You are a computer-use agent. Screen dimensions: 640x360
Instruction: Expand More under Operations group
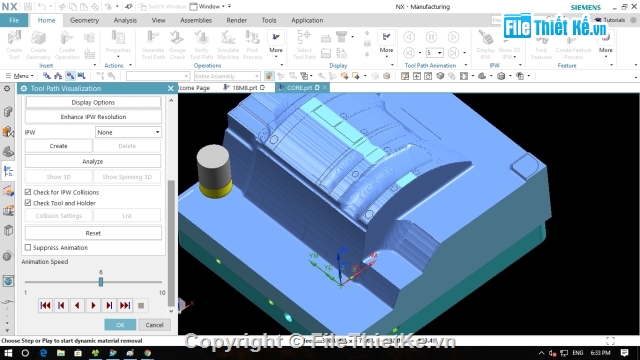(276, 43)
